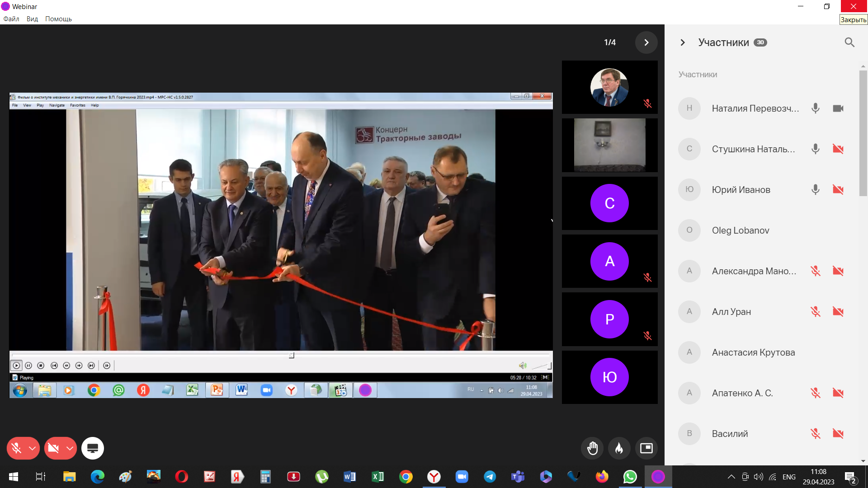This screenshot has width=868, height=488.
Task: Open WhatsApp from the taskbar
Action: pos(630,477)
